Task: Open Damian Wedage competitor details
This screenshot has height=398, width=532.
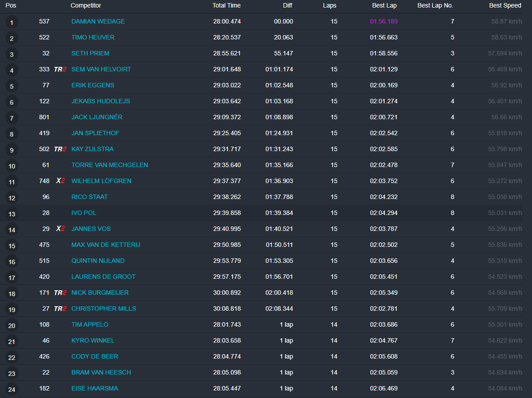Action: click(98, 21)
